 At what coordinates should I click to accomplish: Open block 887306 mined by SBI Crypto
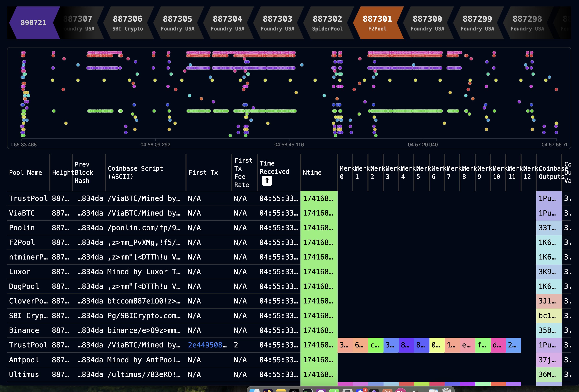[x=127, y=23]
